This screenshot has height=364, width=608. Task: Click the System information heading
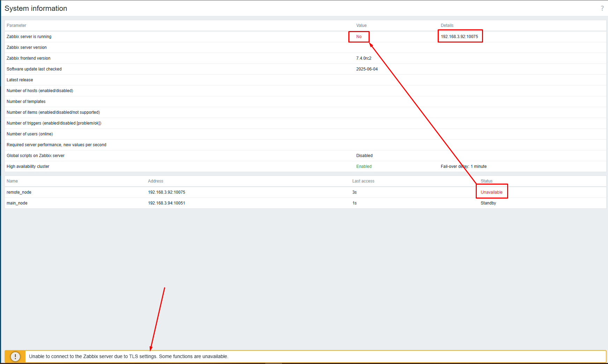click(36, 8)
